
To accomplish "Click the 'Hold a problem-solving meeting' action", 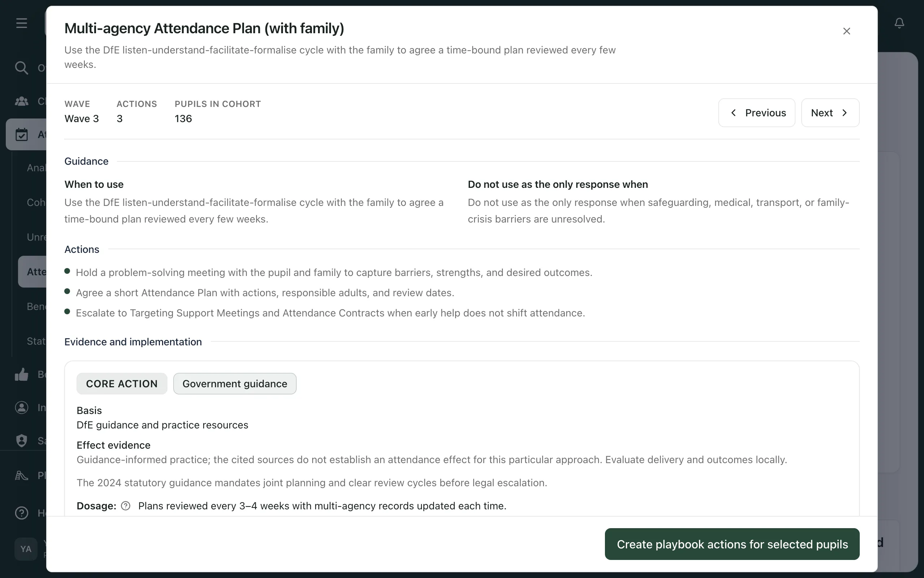I will tap(334, 272).
